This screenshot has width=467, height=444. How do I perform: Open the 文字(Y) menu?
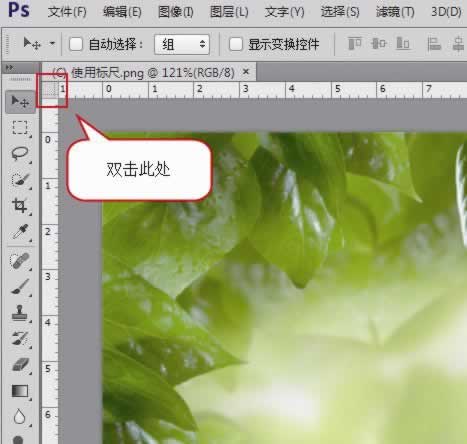pos(284,12)
